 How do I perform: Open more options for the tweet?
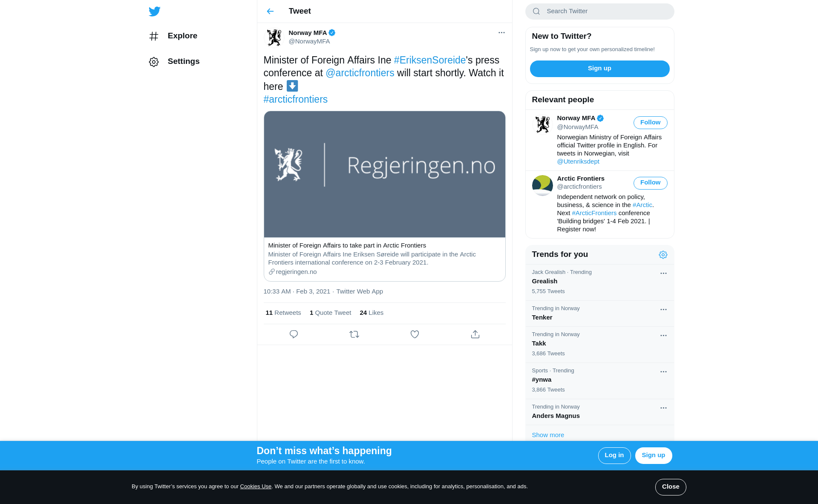501,33
